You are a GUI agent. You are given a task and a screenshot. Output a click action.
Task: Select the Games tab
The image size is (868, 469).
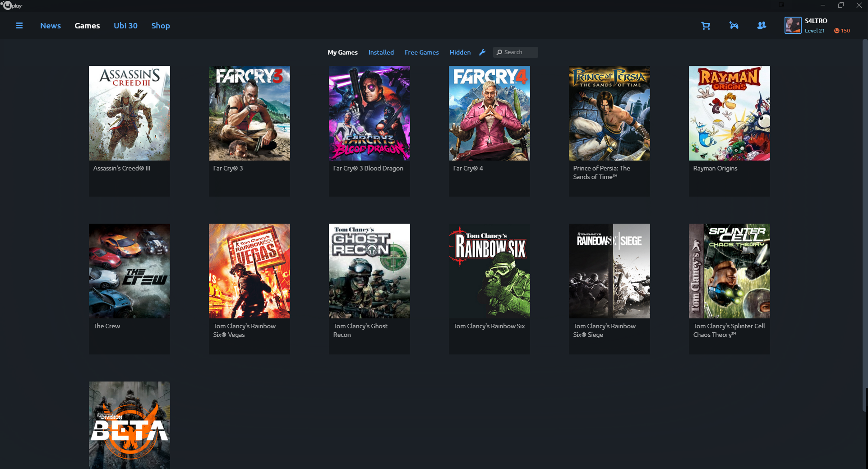tap(88, 26)
